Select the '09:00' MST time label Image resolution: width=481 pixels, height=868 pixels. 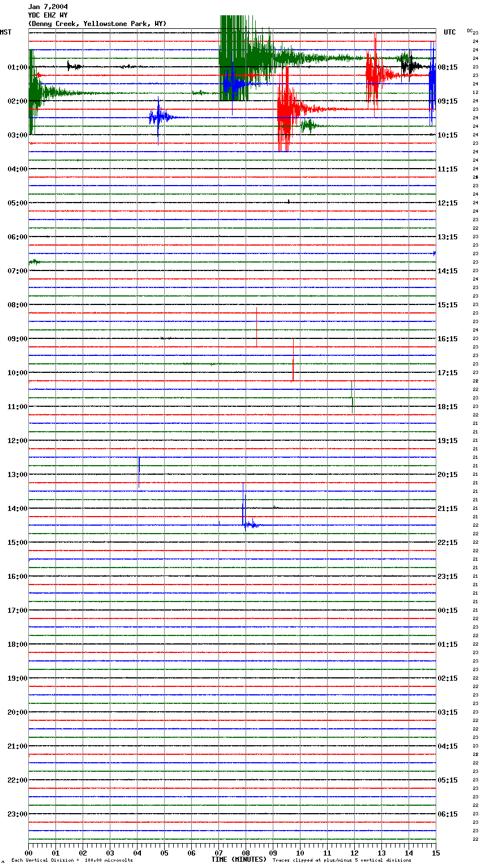[x=18, y=339]
